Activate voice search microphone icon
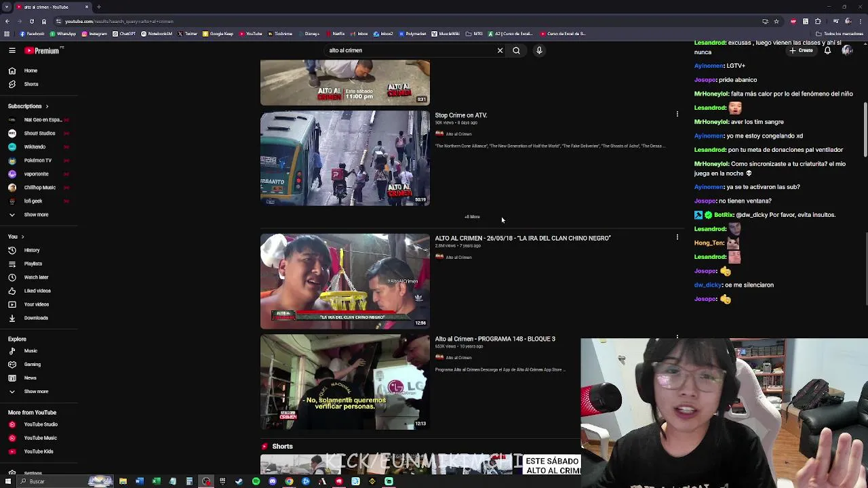Image resolution: width=868 pixels, height=488 pixels. point(539,50)
